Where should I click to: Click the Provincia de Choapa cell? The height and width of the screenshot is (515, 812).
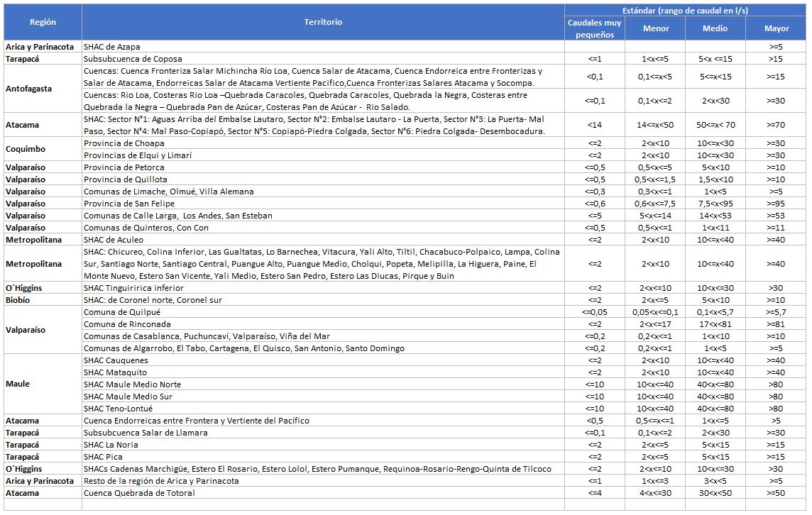[x=124, y=143]
